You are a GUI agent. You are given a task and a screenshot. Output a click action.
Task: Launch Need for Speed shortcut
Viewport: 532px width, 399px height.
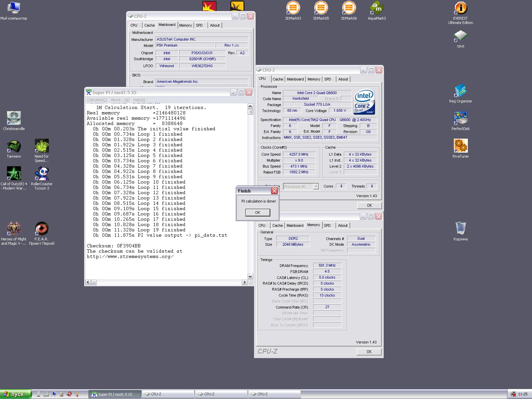point(42,151)
